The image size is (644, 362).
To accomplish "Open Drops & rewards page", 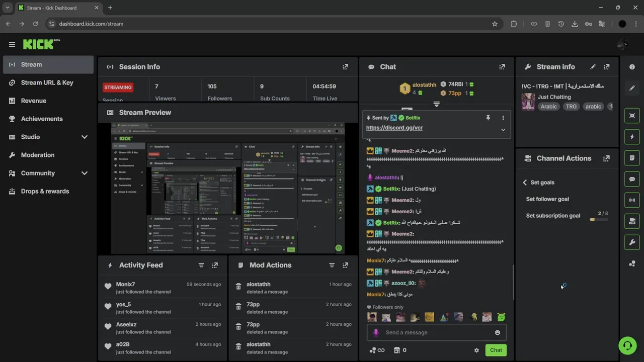I will (x=48, y=191).
